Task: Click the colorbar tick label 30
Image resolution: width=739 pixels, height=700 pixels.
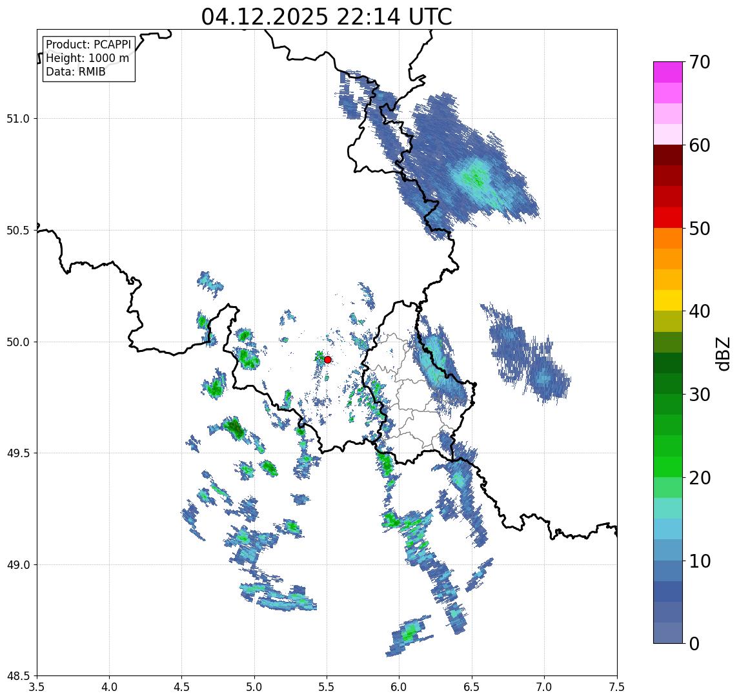Action: 700,395
